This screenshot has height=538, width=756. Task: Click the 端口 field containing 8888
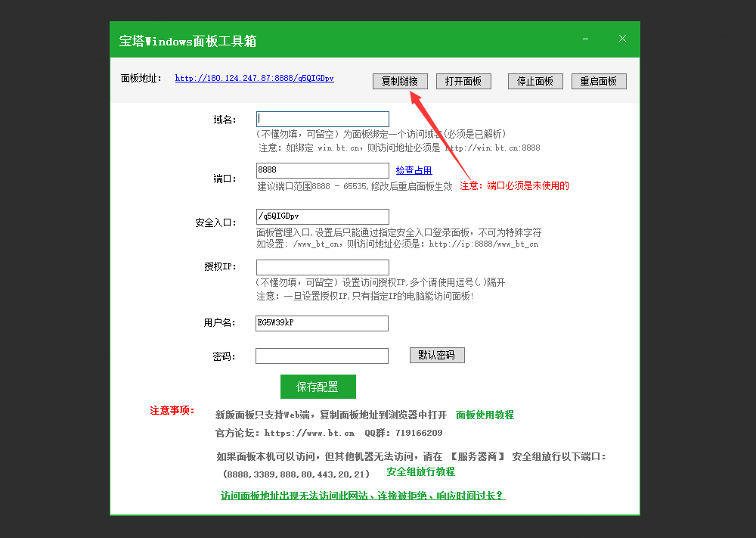coord(323,170)
